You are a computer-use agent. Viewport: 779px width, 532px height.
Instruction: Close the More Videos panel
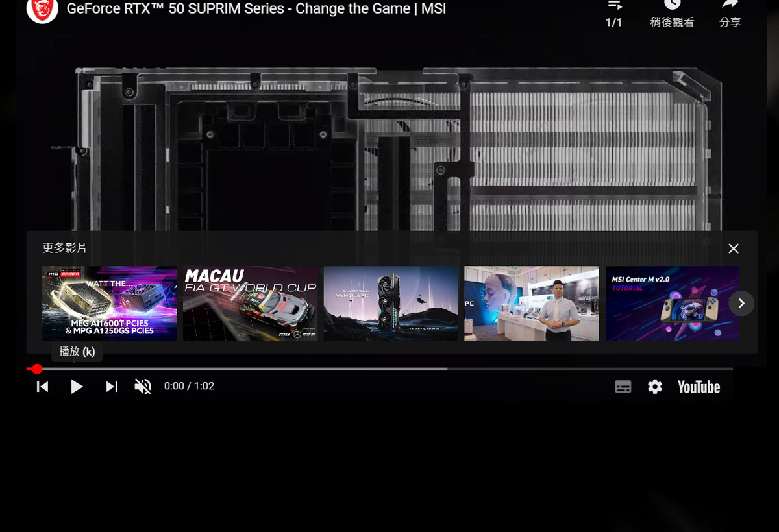(734, 248)
